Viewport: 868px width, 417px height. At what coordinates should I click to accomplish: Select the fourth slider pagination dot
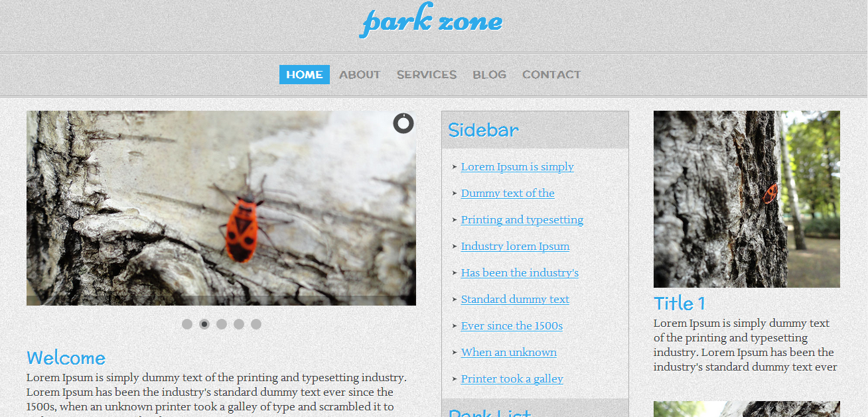click(x=239, y=324)
